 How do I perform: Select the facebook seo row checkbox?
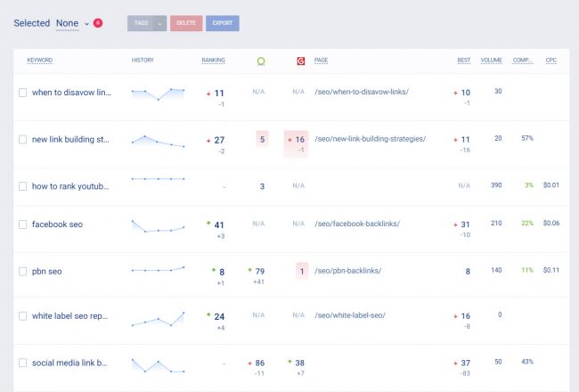[x=23, y=225]
